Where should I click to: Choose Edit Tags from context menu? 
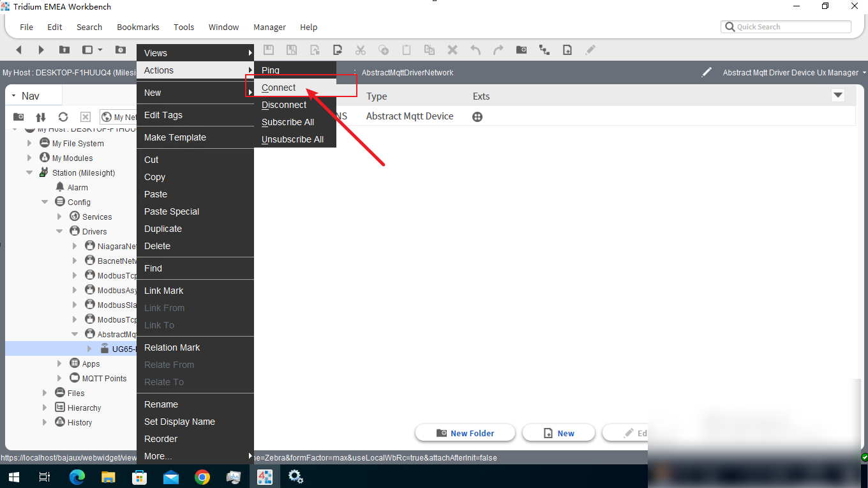pos(195,115)
